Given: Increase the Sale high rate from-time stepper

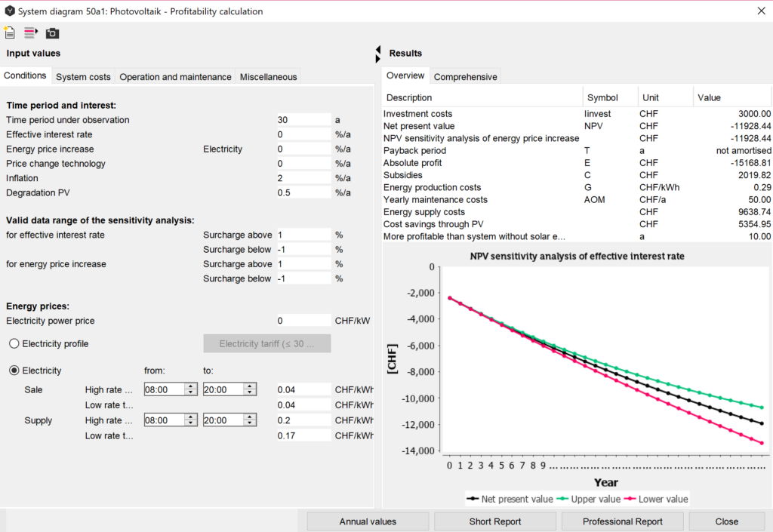Looking at the screenshot, I should 191,386.
